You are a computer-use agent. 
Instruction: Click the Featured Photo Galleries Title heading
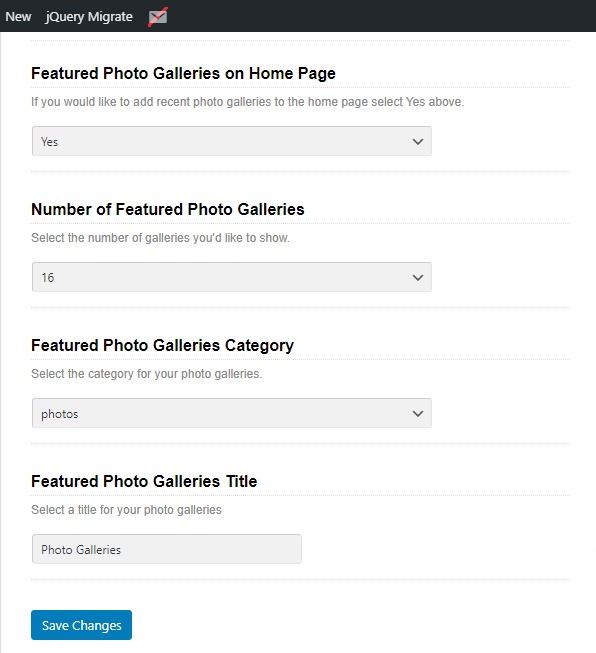pos(144,481)
